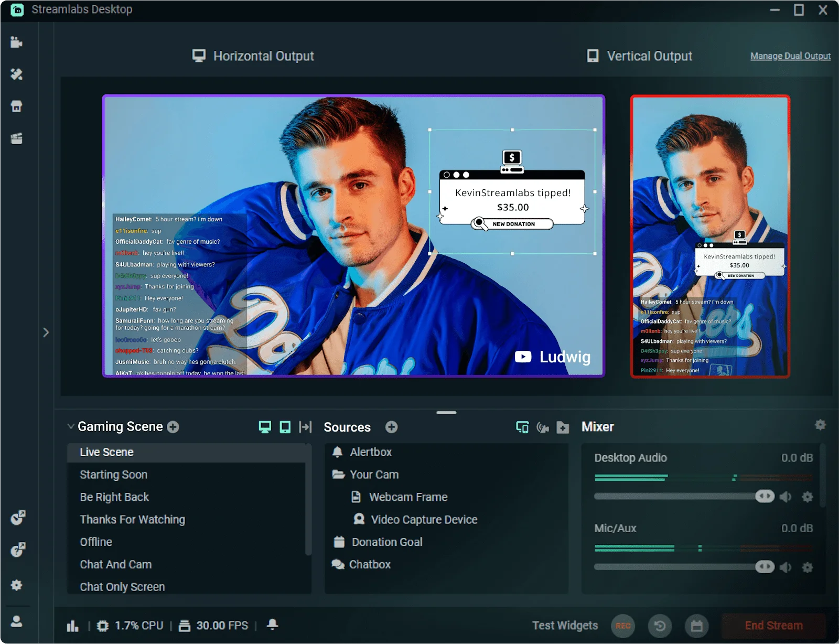Click the replay buffer button

click(660, 626)
